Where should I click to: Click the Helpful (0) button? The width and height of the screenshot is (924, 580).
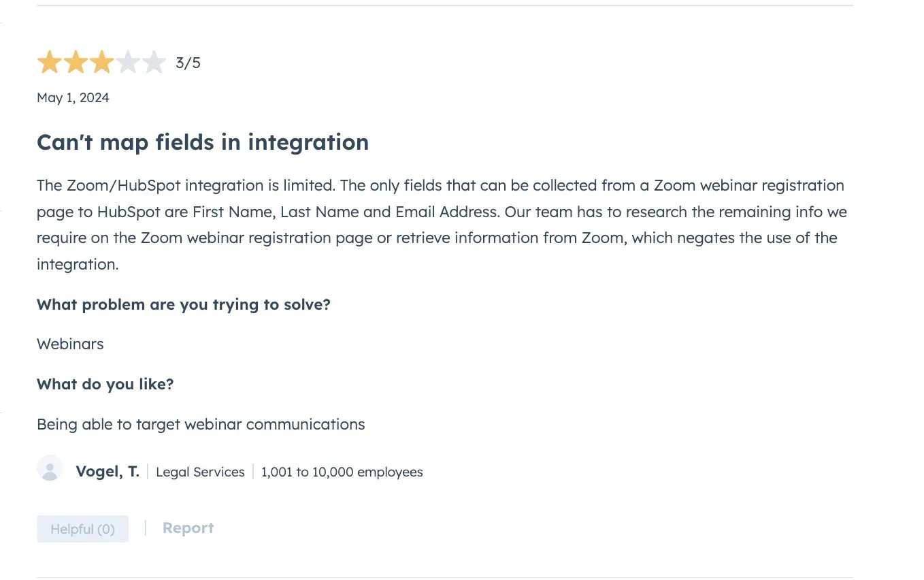tap(82, 529)
